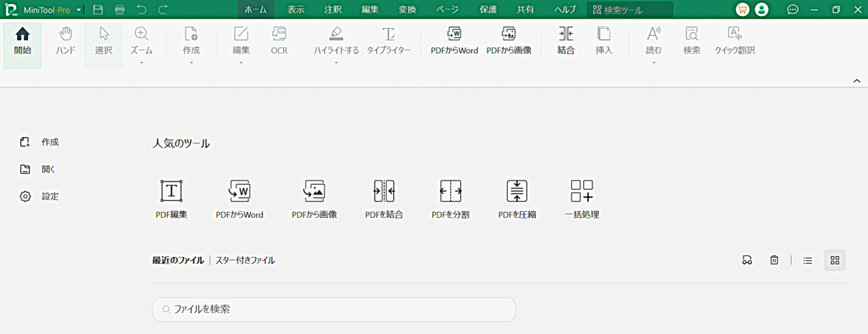This screenshot has width=868, height=334.
Task: Open the ページ tab
Action: coord(448,9)
